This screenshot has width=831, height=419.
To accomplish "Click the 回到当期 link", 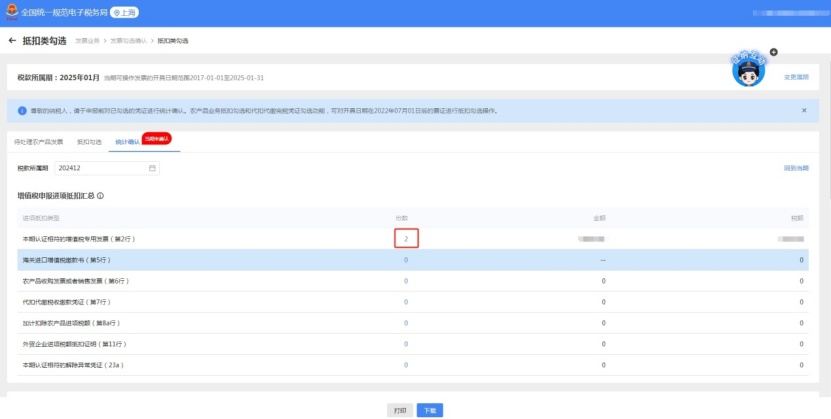I will click(796, 168).
